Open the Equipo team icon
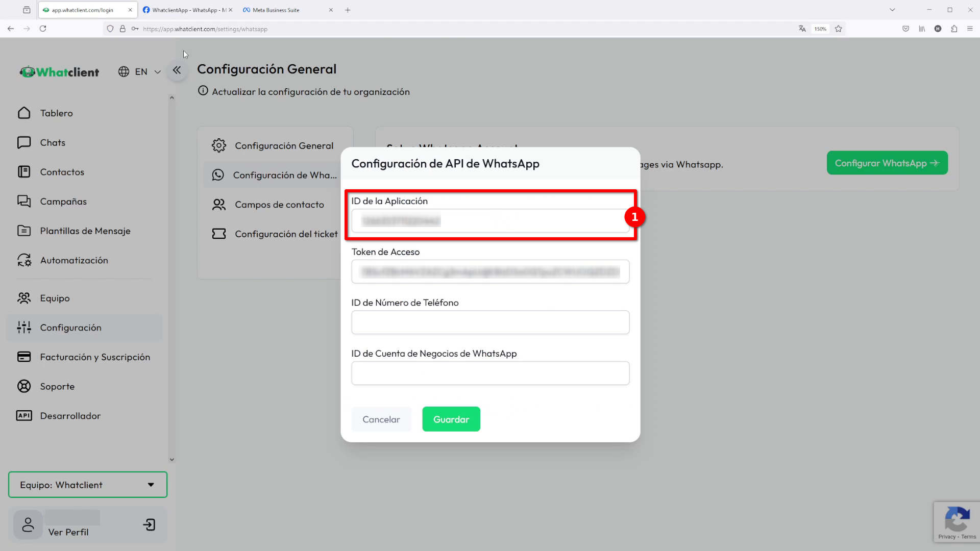This screenshot has height=551, width=980. [x=24, y=298]
